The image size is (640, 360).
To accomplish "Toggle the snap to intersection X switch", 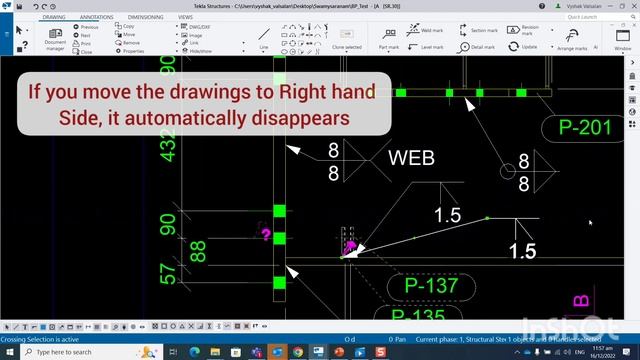I will coord(191,327).
